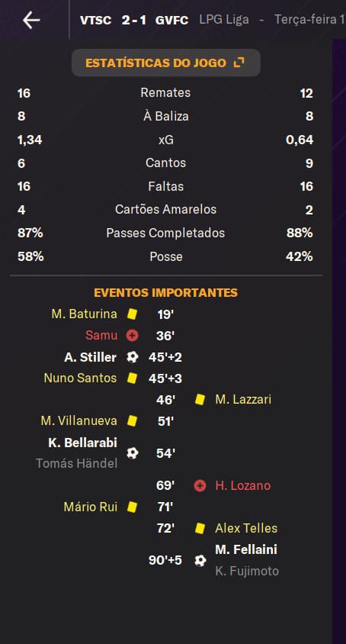Click the expand icon beside Estatísticas do Jogo
This screenshot has height=644, width=346.
[x=239, y=63]
